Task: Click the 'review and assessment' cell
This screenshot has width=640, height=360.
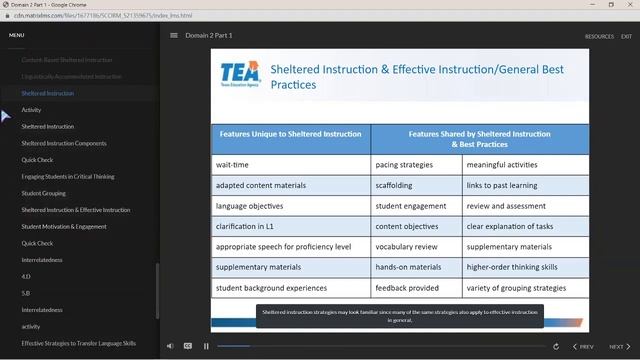Action: (526, 206)
